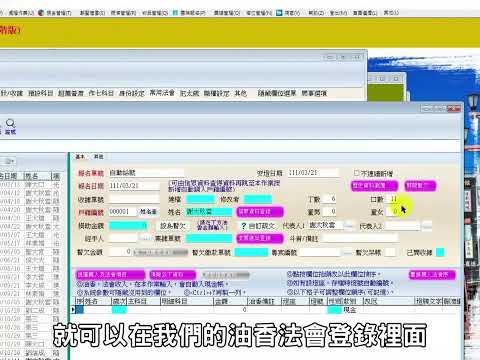Click the 姓名畫 button beside 戶籍編號

pos(148,212)
